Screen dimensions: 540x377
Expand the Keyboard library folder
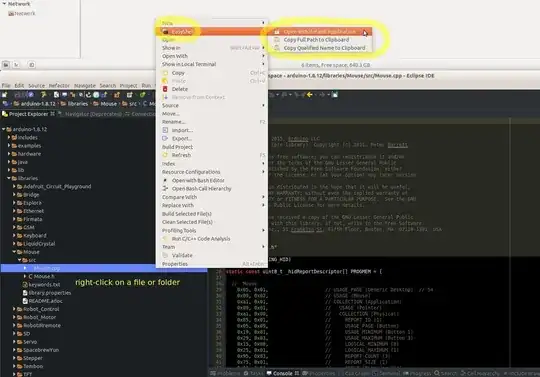click(x=14, y=235)
